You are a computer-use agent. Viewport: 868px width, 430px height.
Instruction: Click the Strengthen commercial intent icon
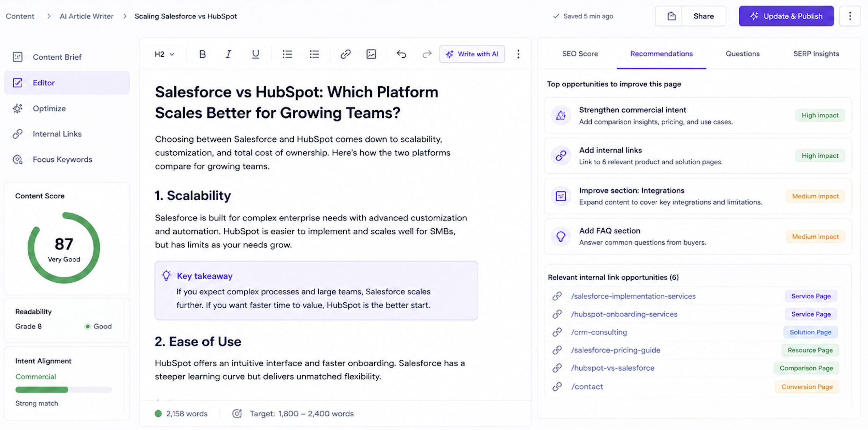(x=561, y=115)
